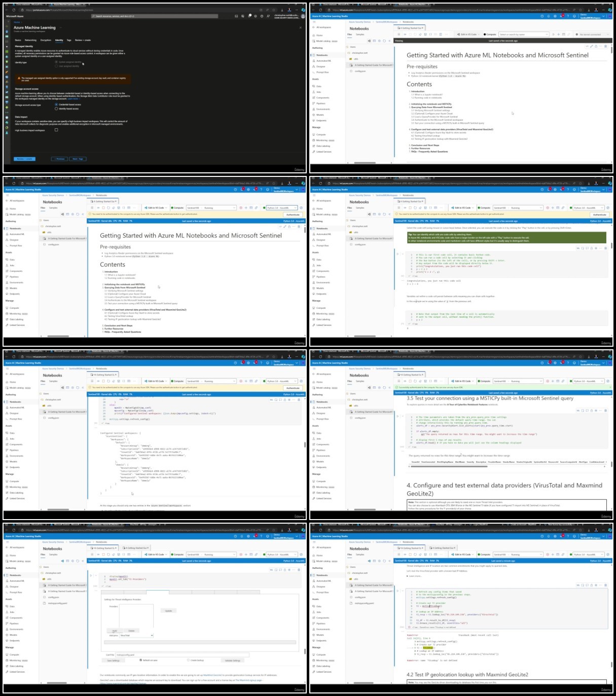Switch to the Networking tab
Viewport: 616px width, 696px height.
point(30,40)
